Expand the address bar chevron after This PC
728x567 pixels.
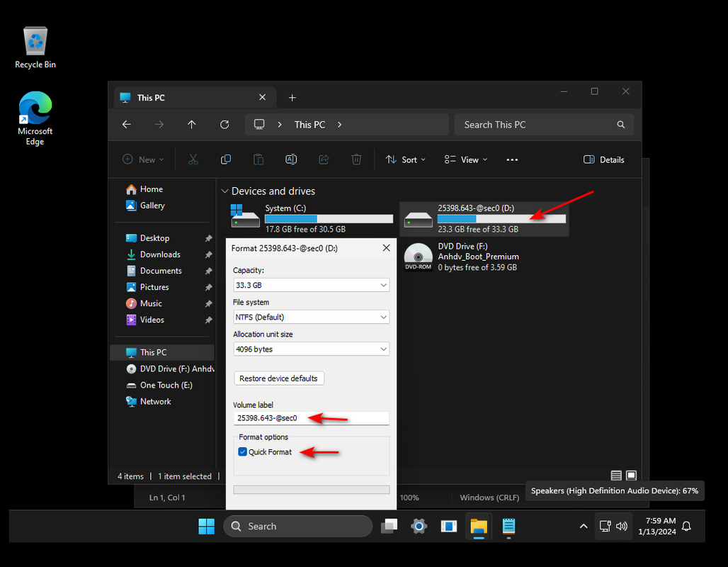pos(339,125)
